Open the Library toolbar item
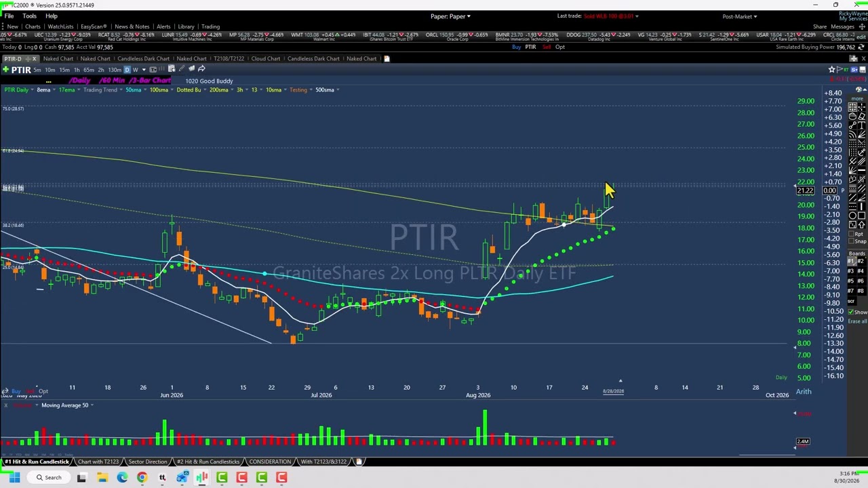This screenshot has height=488, width=868. coord(186,26)
